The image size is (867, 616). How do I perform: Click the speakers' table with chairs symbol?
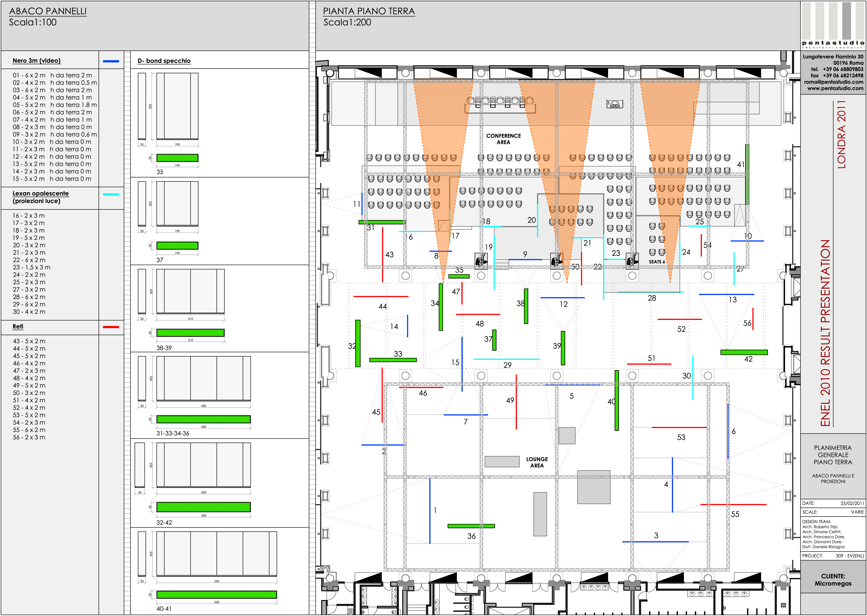point(500,104)
